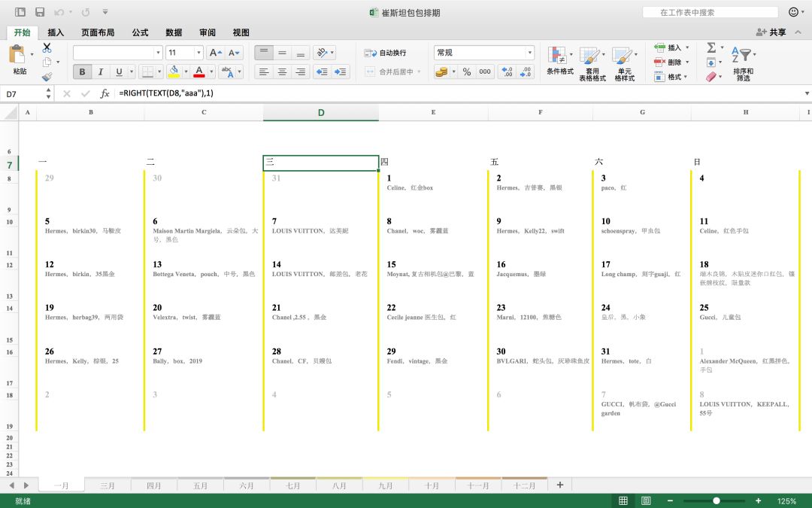Viewport: 812px width, 508px height.
Task: Increase the indent level
Action: pyautogui.click(x=341, y=71)
